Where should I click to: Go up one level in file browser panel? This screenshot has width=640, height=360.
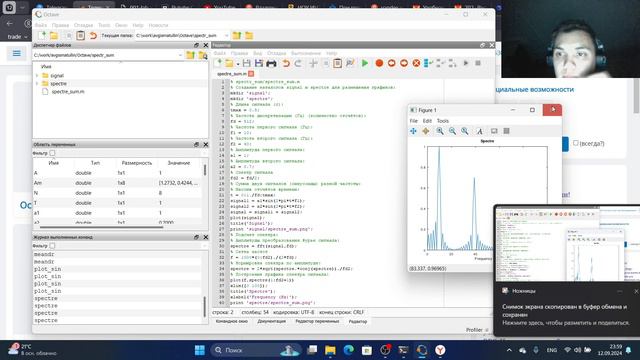tap(190, 55)
